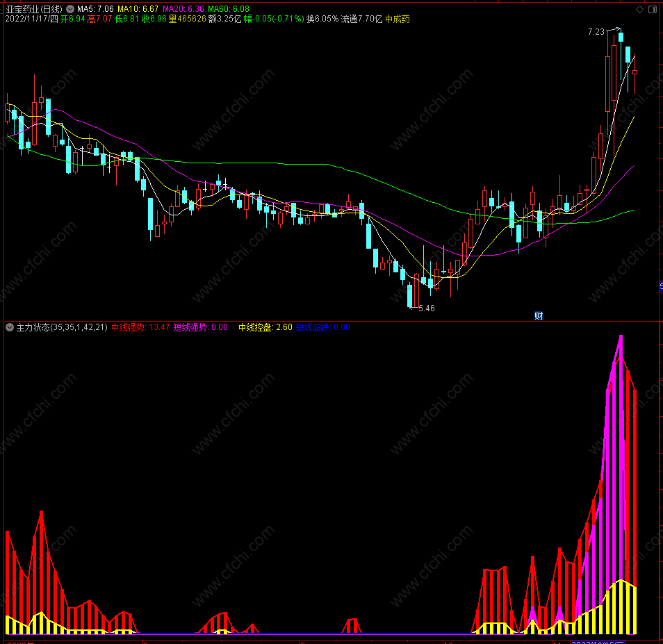Select the 中线强势: 13.47 indicator value
This screenshot has width=663, height=644.
point(140,327)
